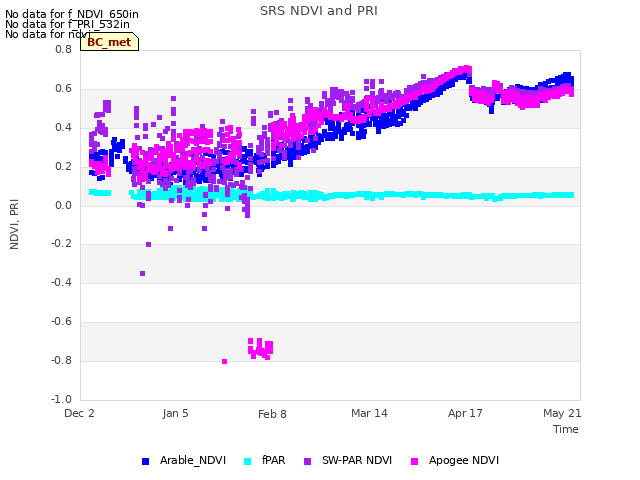
Task: Click the lowest purple outlier near -0.35
Action: [142, 273]
